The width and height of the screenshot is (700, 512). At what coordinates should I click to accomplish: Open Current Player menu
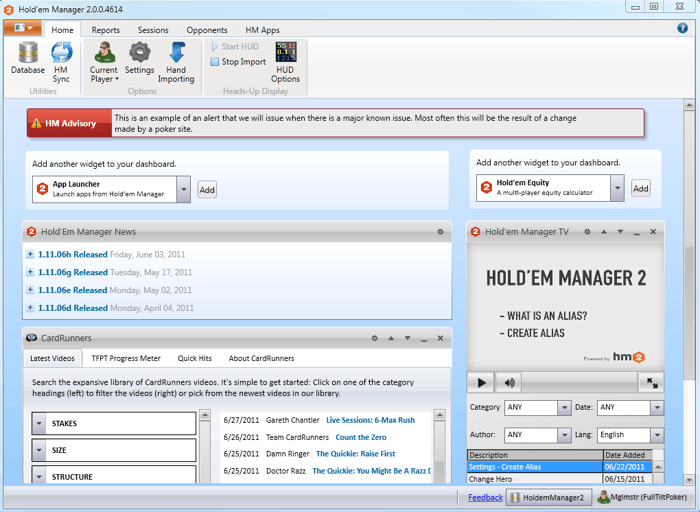pyautogui.click(x=104, y=62)
